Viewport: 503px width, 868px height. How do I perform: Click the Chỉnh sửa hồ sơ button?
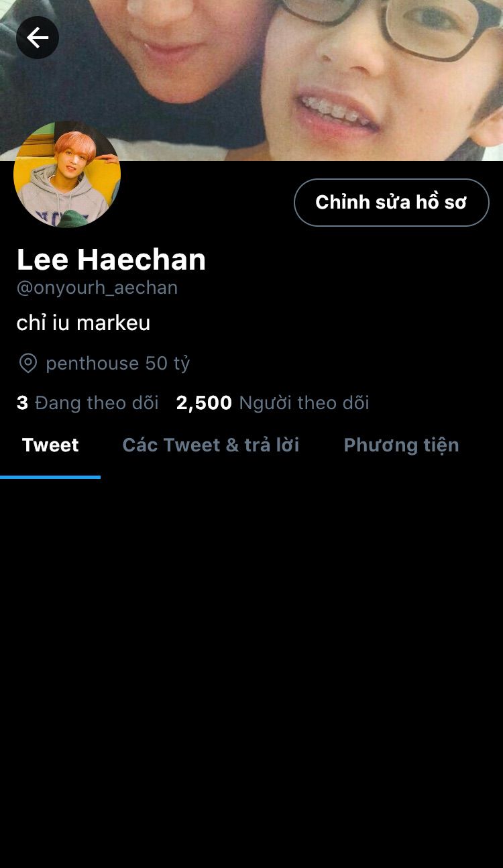click(392, 203)
